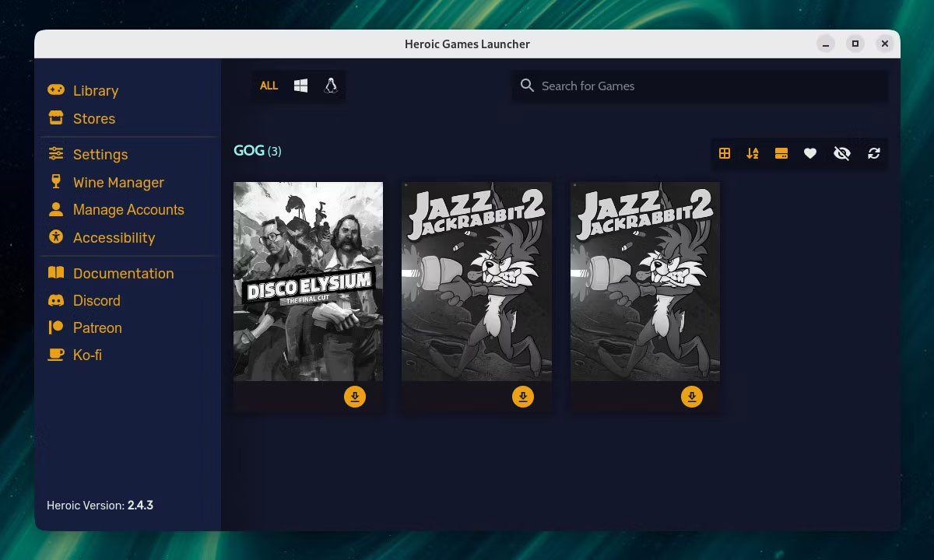Download Disco Elysium The Final Cut

(355, 396)
